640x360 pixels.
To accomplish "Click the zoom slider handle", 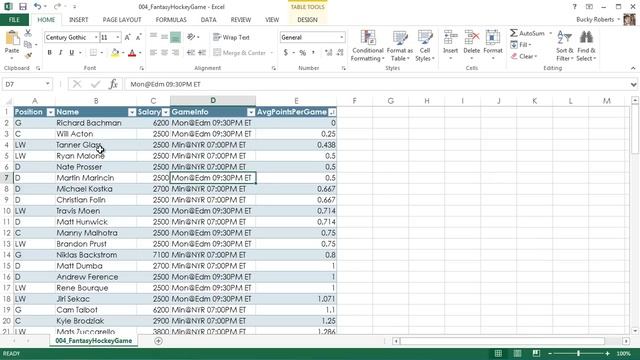I will coord(579,353).
